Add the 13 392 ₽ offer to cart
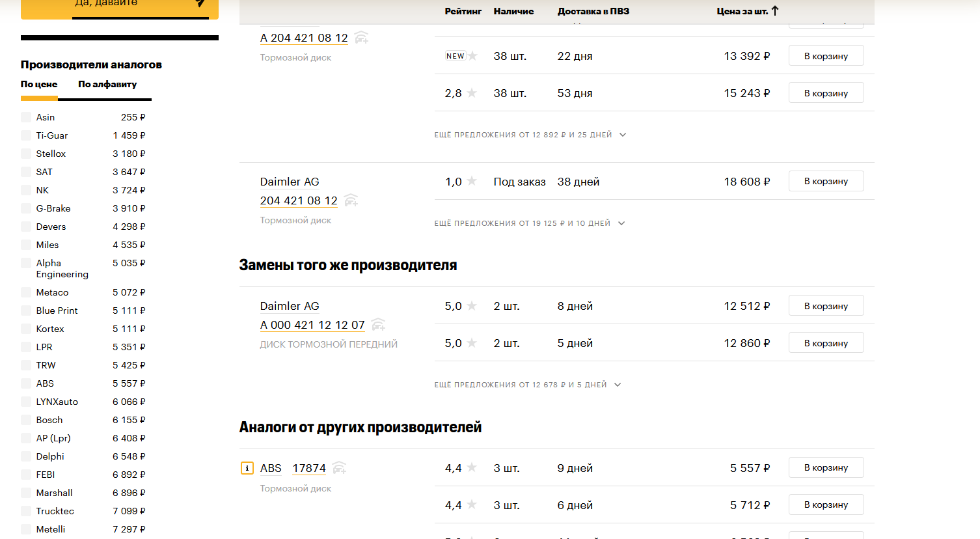This screenshot has width=980, height=539. coord(826,56)
